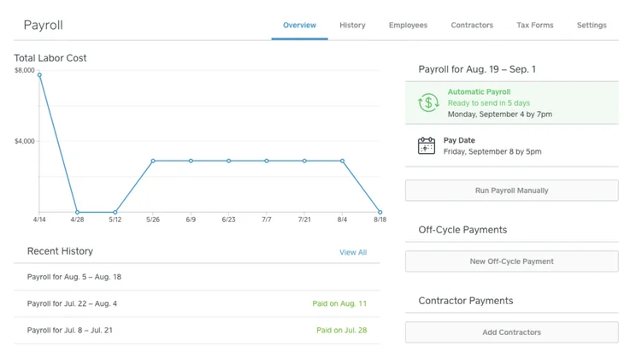Image resolution: width=636 pixels, height=364 pixels.
Task: Open Payroll for Aug. 5 – Aug. 18 row
Action: pos(197,277)
